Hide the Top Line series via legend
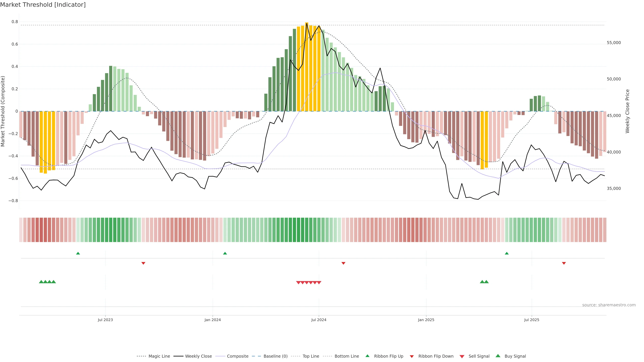This screenshot has height=362, width=644. tap(311, 356)
